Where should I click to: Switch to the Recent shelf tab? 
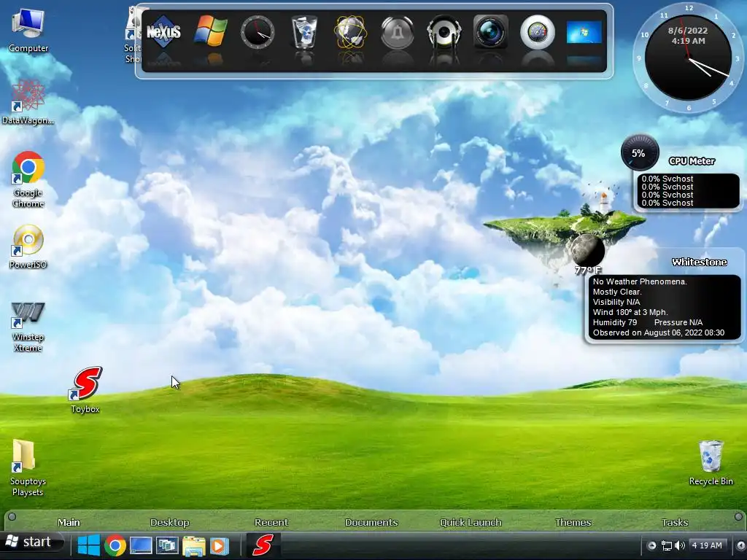pyautogui.click(x=271, y=522)
